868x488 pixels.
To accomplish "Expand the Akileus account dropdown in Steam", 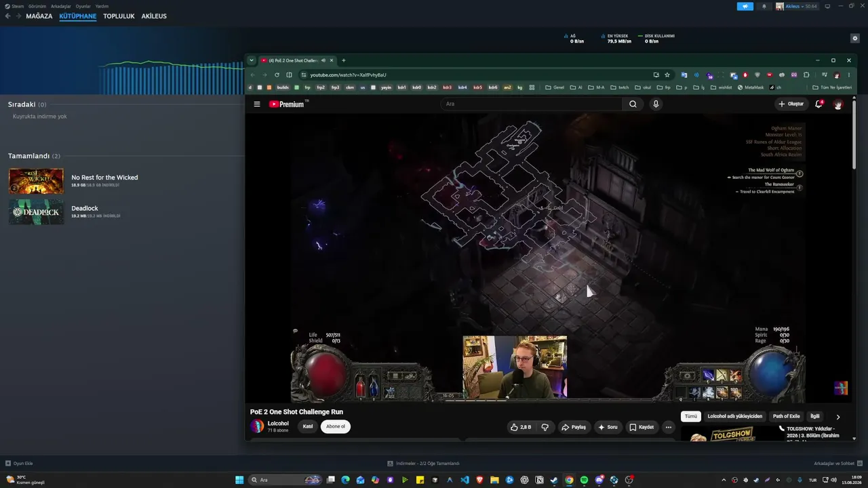I will point(796,6).
